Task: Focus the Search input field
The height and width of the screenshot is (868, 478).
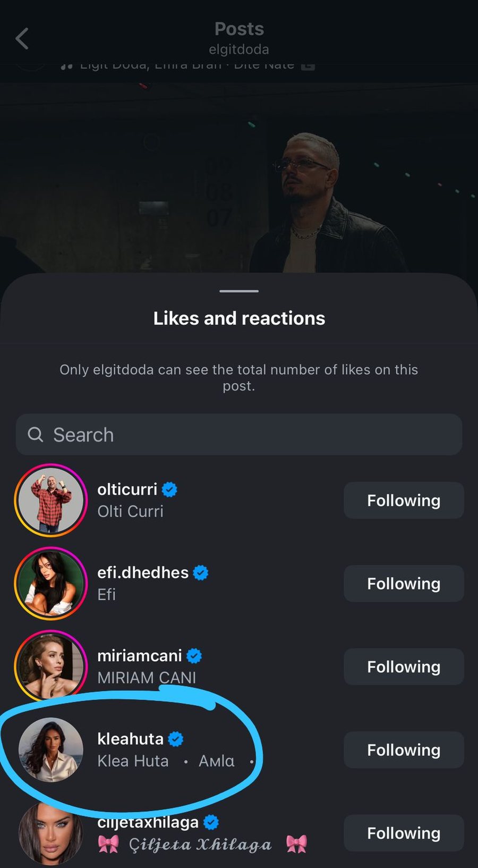Action: pos(250,435)
